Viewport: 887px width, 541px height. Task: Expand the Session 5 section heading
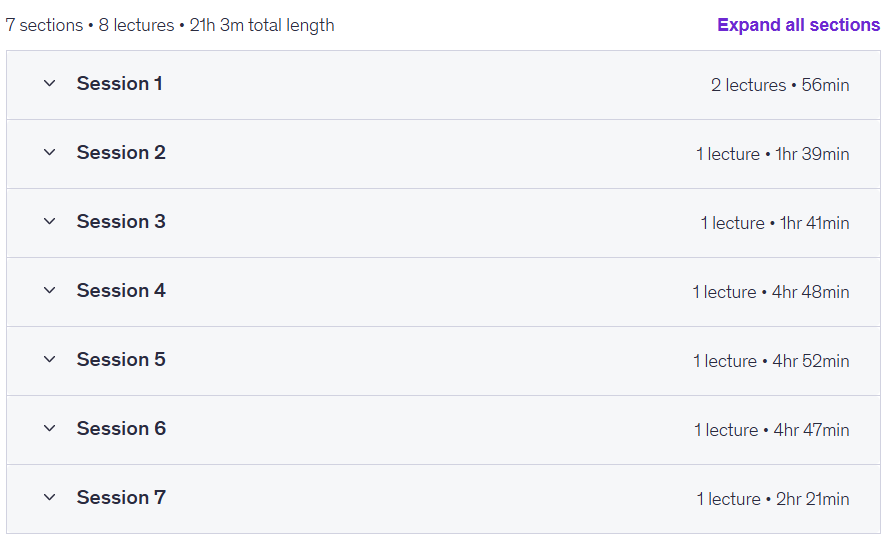(x=121, y=360)
